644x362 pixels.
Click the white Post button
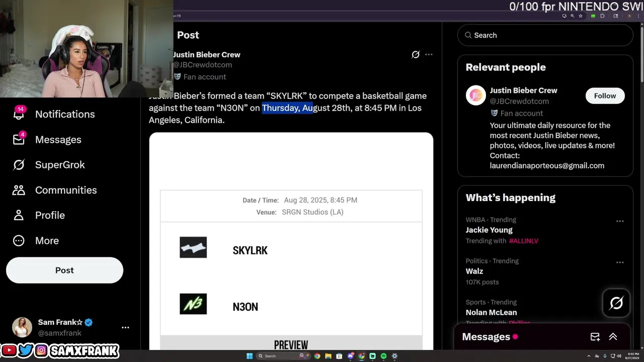(x=64, y=270)
